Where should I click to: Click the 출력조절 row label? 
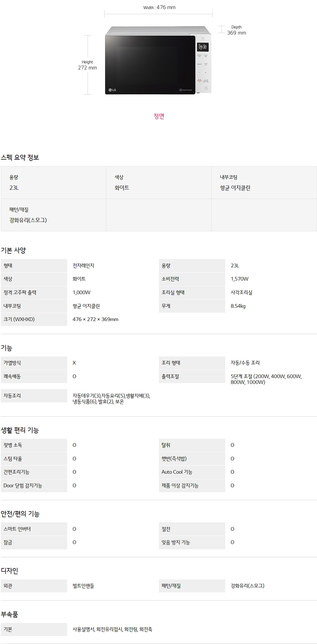click(x=170, y=377)
